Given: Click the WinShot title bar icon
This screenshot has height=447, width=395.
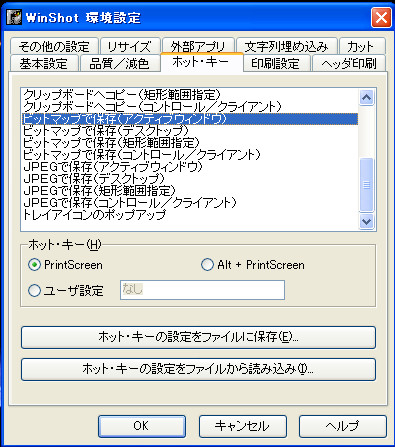Looking at the screenshot, I should [x=14, y=17].
